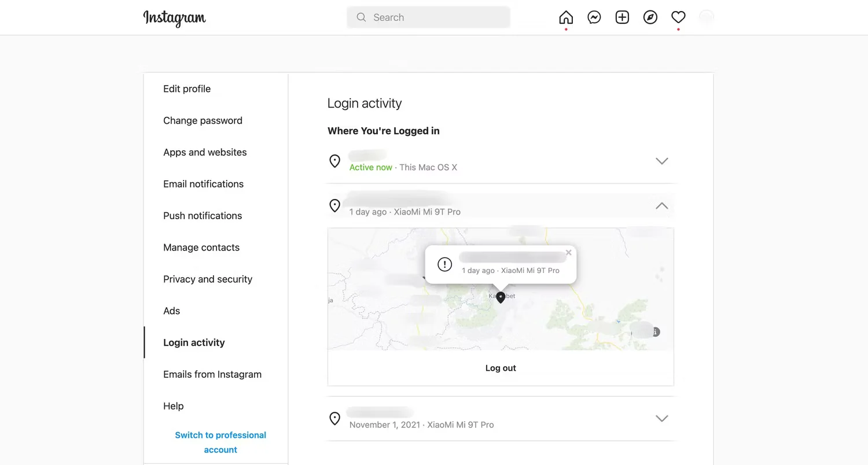Click the map info icon
The height and width of the screenshot is (465, 868).
[x=655, y=332]
